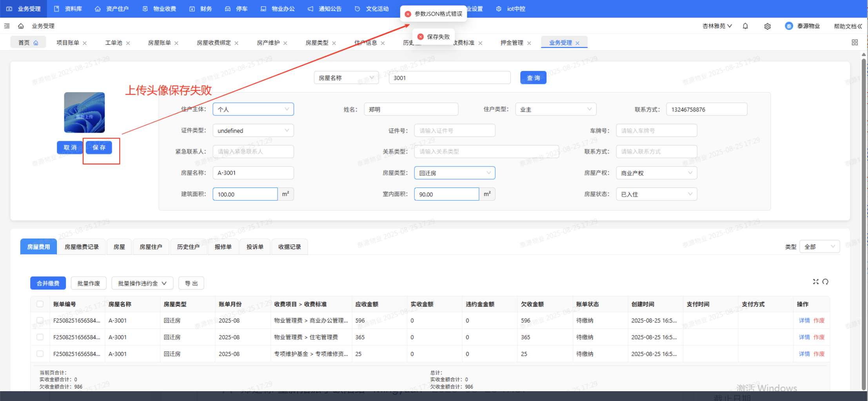The width and height of the screenshot is (868, 401).
Task: Expand the 批量操作违约金 dropdown
Action: pos(142,283)
